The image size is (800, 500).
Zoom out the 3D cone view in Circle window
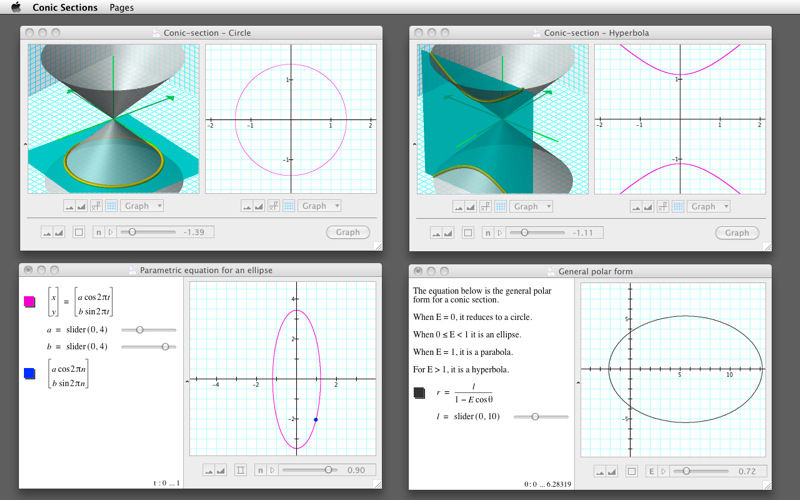[69, 206]
